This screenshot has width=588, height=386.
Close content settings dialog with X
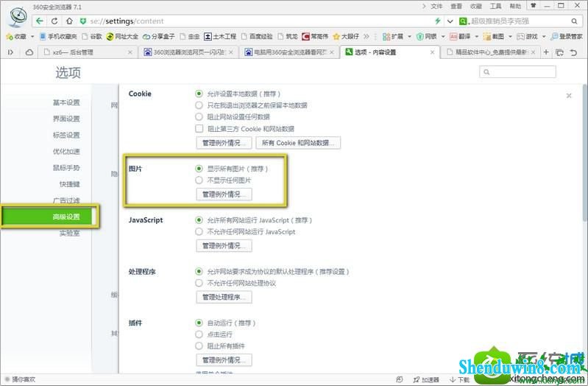tap(569, 96)
